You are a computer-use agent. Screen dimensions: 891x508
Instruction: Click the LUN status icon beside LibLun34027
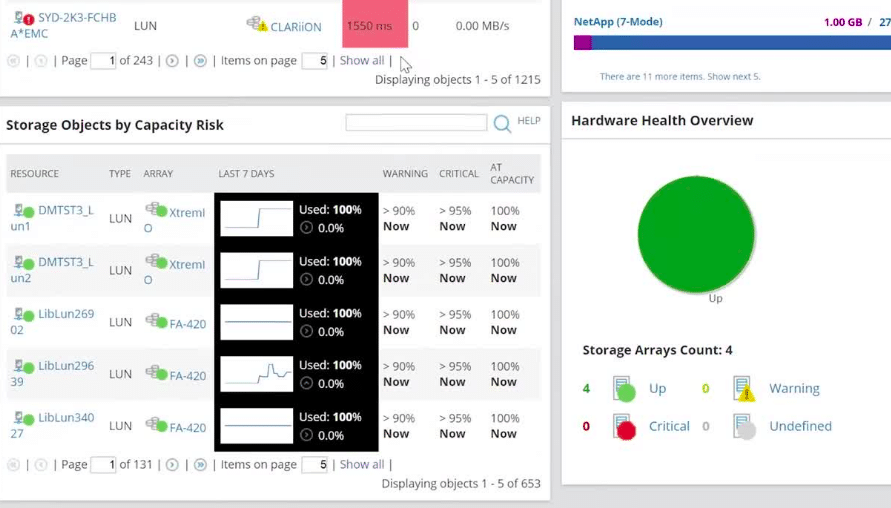click(24, 418)
